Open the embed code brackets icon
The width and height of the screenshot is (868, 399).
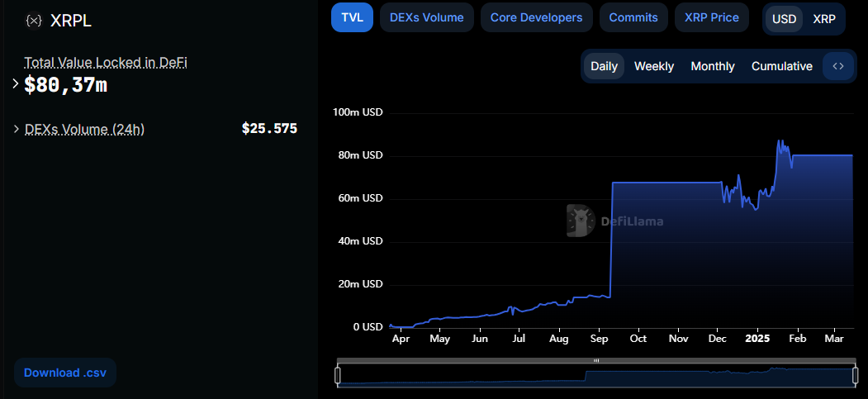tap(838, 66)
